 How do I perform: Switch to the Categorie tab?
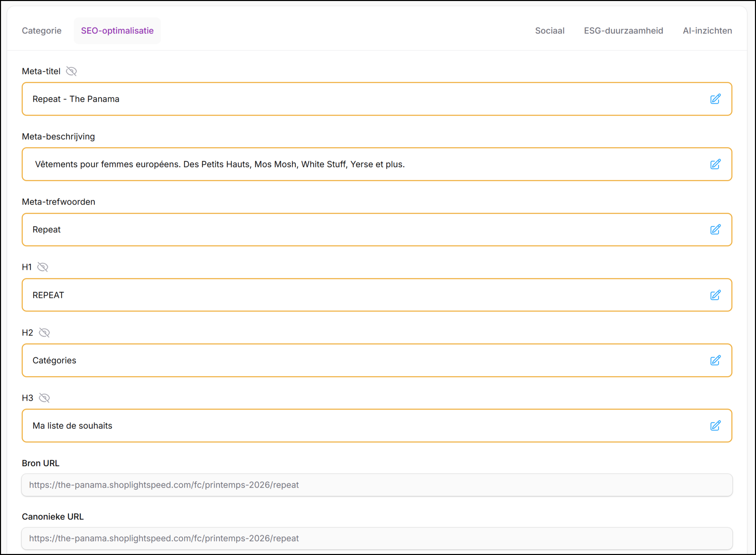[42, 31]
